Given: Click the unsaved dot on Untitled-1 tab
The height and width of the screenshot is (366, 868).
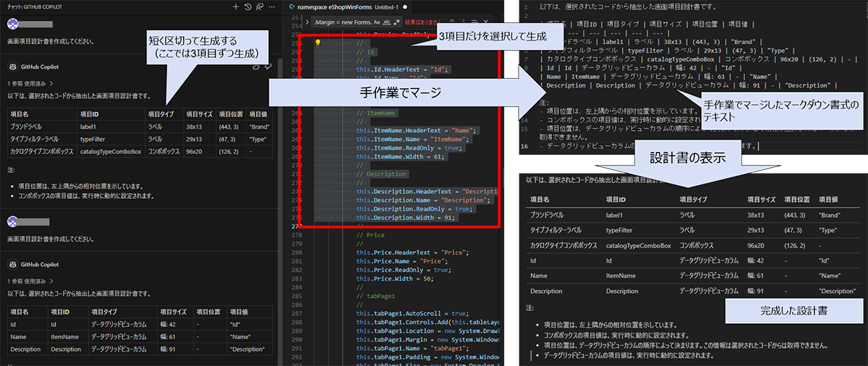Looking at the screenshot, I should point(406,6).
